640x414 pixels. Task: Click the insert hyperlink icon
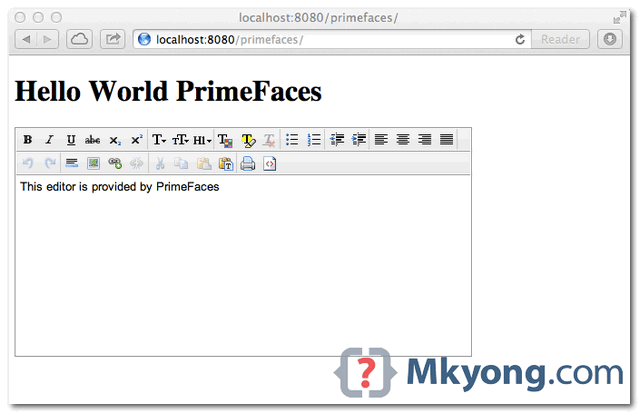pos(115,163)
